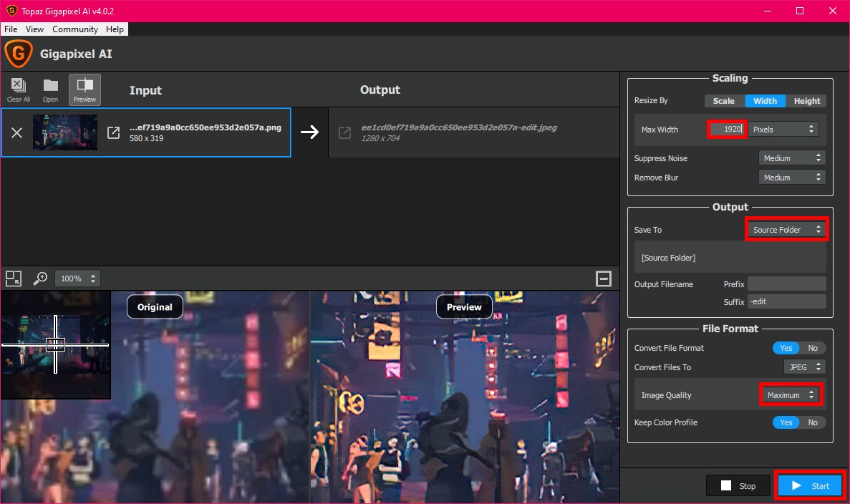Image resolution: width=850 pixels, height=504 pixels.
Task: Minimize the Gigapixel AI window
Action: click(x=767, y=11)
